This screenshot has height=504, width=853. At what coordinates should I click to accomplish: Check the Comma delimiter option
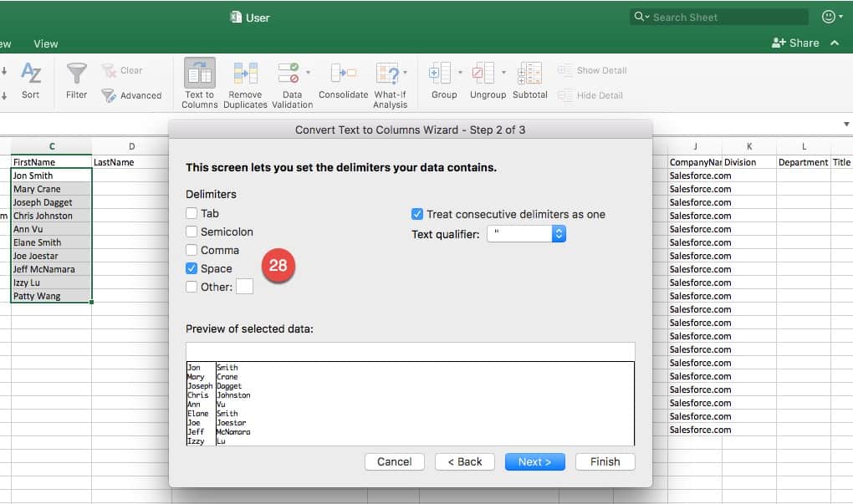192,250
